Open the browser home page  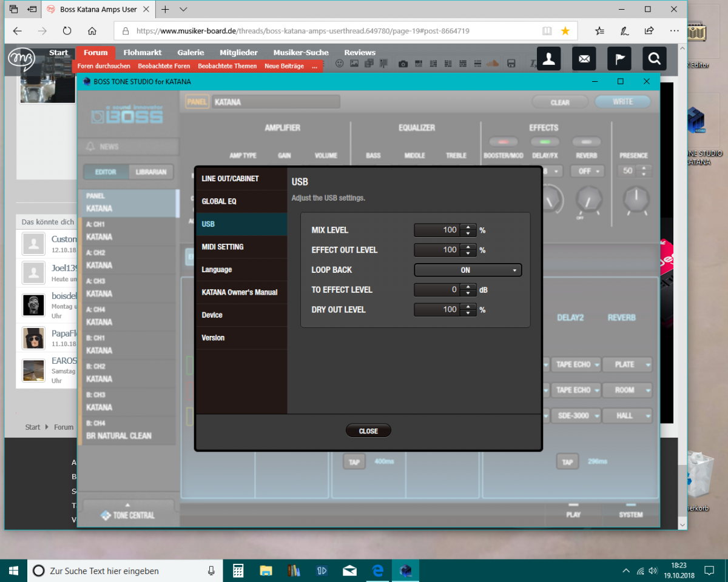[92, 31]
